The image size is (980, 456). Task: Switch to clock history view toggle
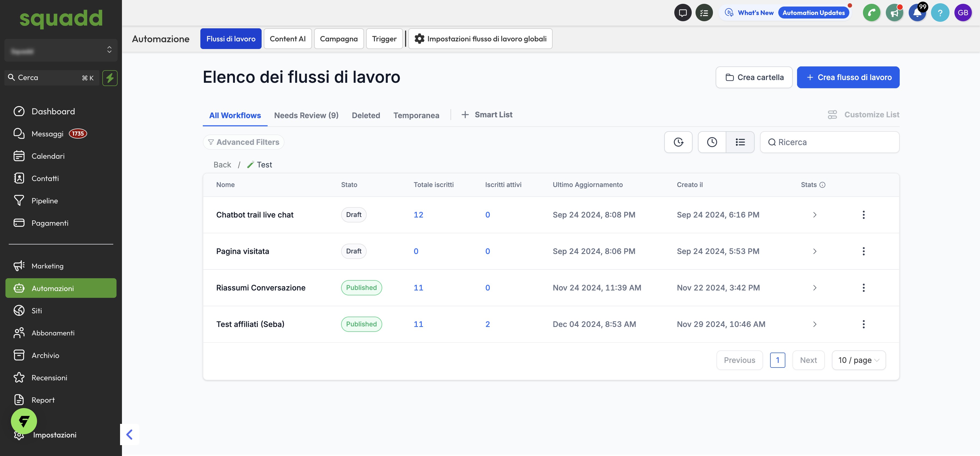pos(712,142)
